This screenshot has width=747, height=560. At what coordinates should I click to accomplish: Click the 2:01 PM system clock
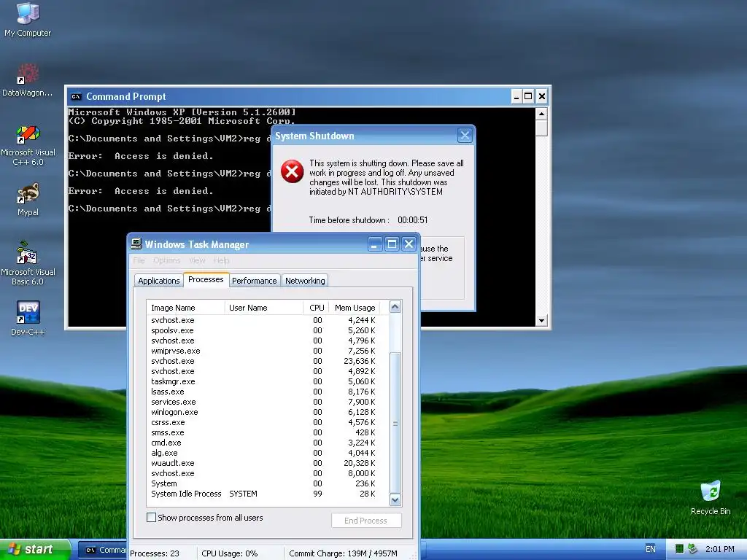click(720, 549)
